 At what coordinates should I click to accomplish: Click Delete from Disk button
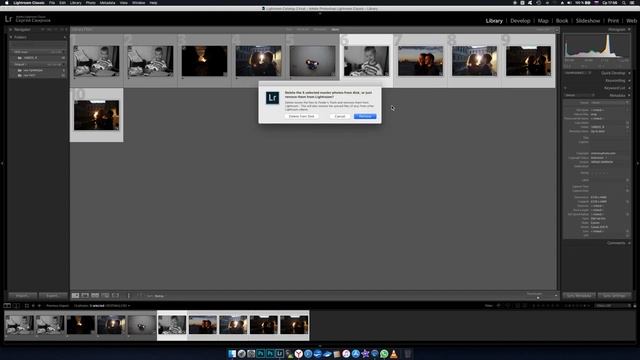pyautogui.click(x=302, y=116)
